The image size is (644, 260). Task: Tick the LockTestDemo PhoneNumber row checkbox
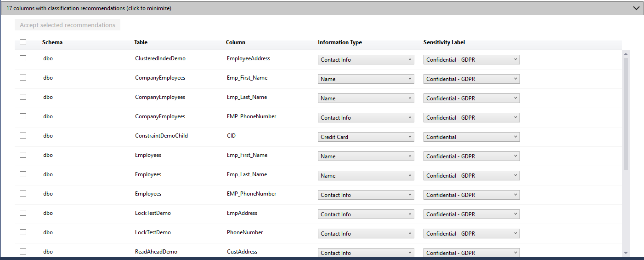tap(23, 232)
